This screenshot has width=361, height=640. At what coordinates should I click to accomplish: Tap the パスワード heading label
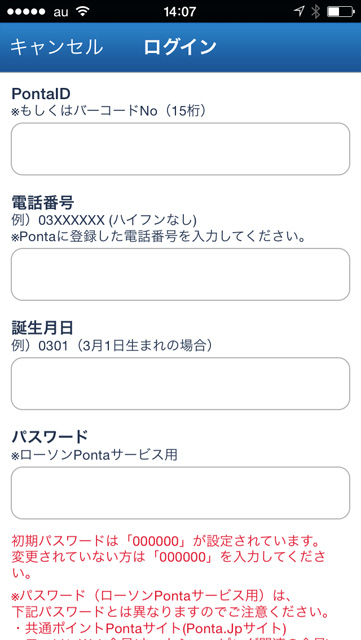tap(49, 437)
